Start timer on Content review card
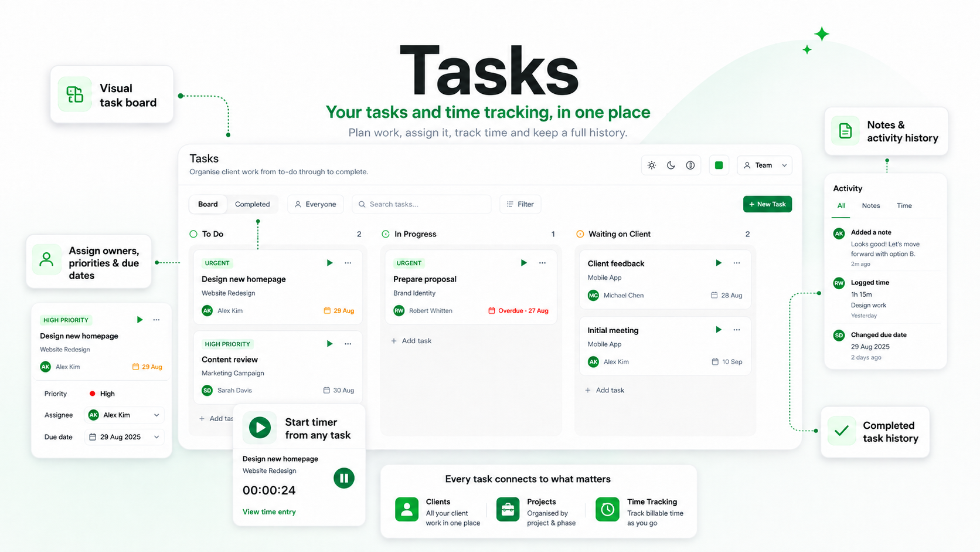 pyautogui.click(x=329, y=344)
